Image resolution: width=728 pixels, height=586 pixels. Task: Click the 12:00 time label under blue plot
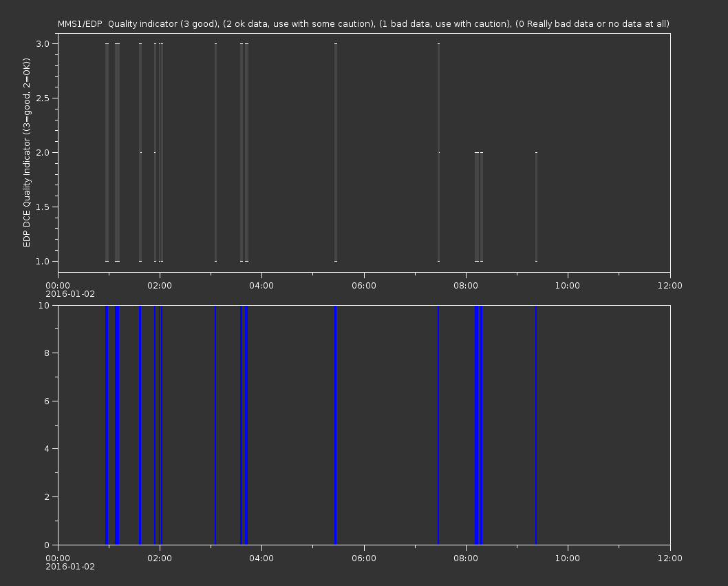(x=670, y=558)
